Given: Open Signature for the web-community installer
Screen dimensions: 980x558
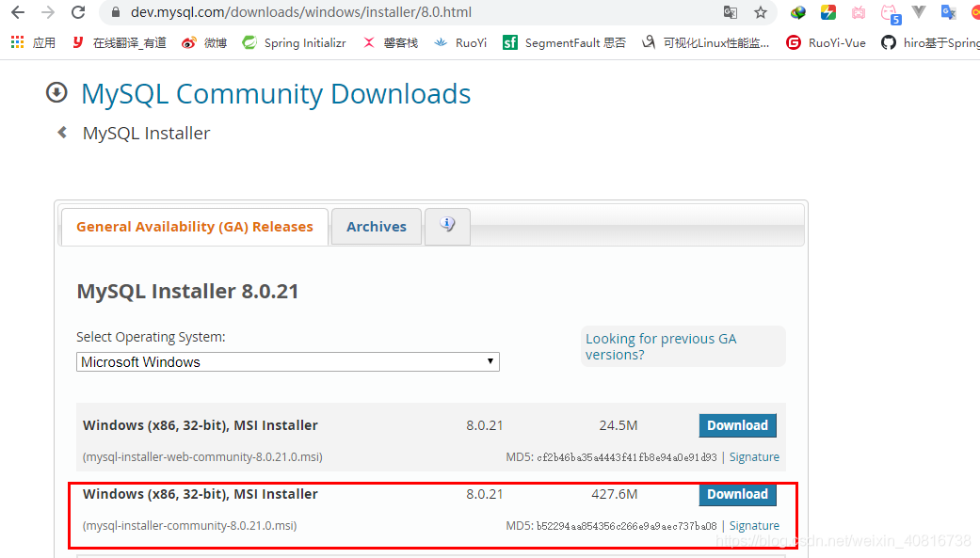Looking at the screenshot, I should coord(754,456).
